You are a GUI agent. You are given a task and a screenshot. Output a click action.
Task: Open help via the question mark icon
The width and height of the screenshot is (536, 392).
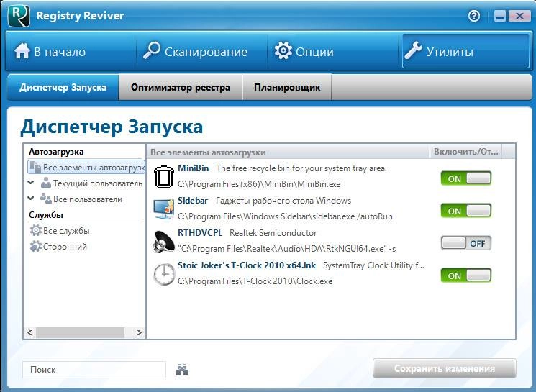click(474, 16)
